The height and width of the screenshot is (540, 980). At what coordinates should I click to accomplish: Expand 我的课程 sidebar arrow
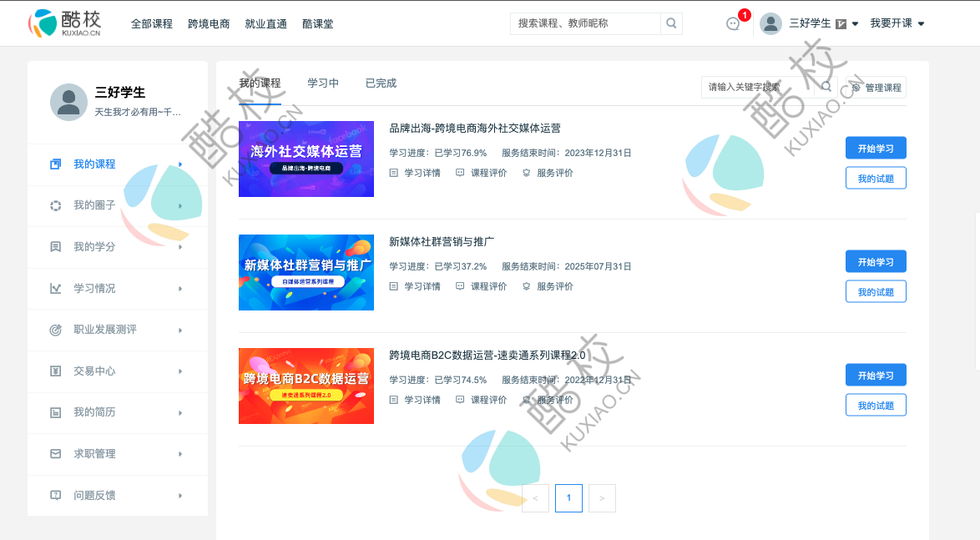point(180,164)
